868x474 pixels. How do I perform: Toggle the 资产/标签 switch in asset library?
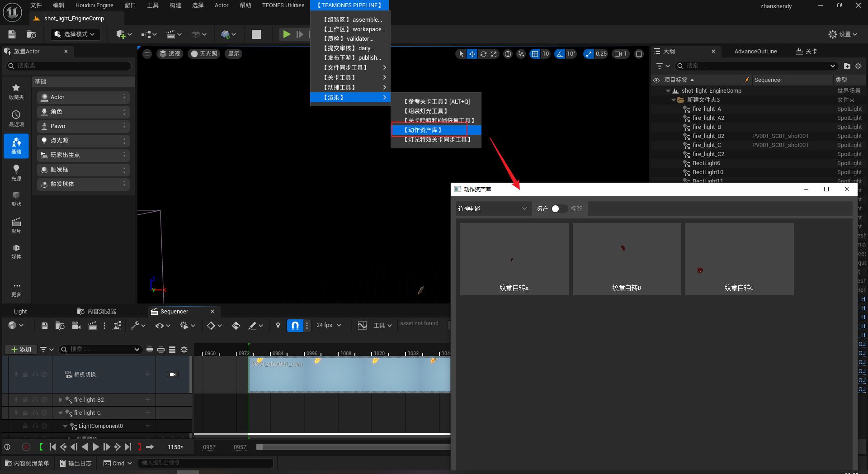tap(559, 209)
